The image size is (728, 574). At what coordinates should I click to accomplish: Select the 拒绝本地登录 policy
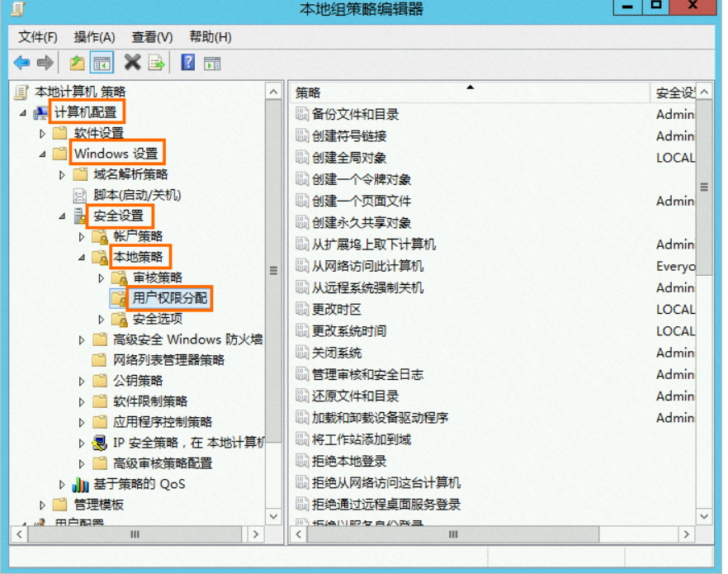coord(349,461)
